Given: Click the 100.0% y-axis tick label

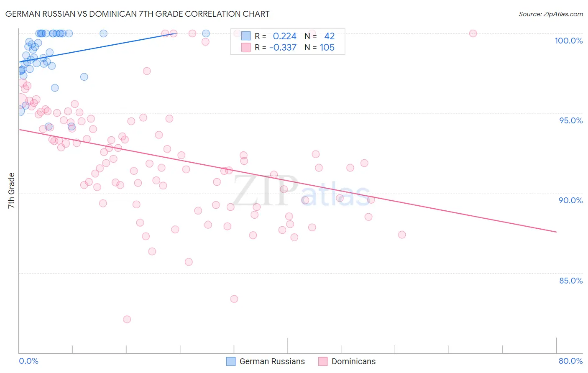Looking at the screenshot, I should point(569,41).
